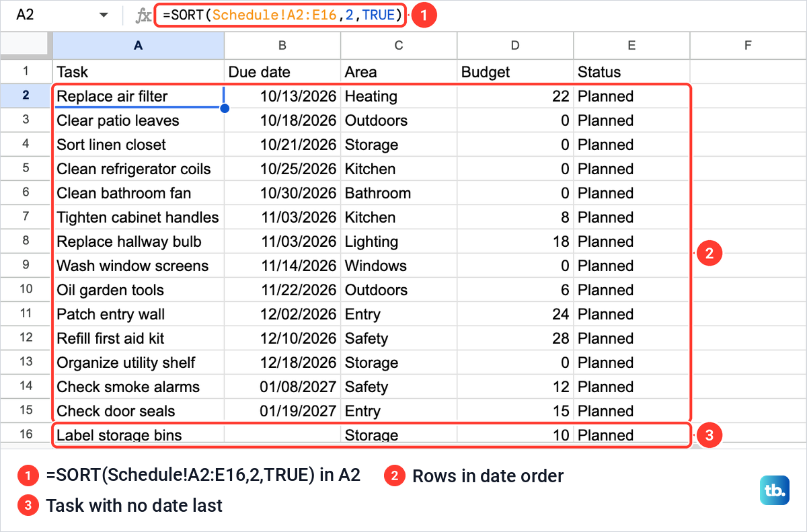Click the select-all corner box

pos(26,45)
